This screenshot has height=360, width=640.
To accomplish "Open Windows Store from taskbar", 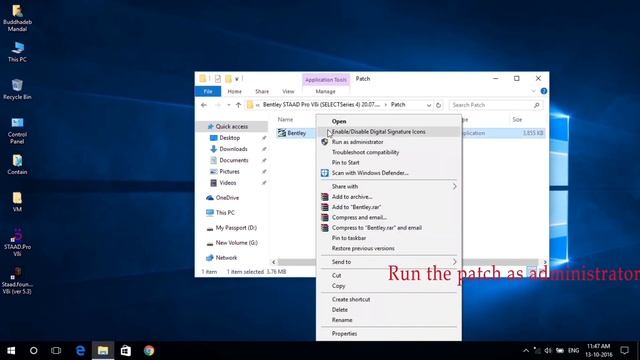I will pyautogui.click(x=126, y=351).
